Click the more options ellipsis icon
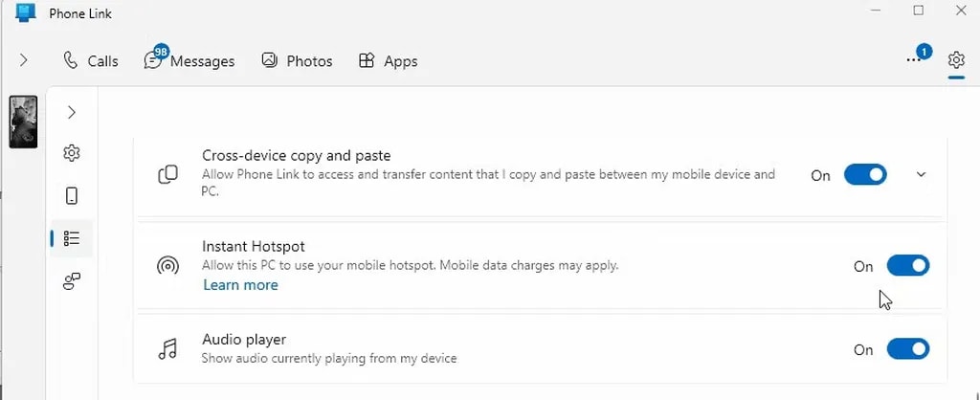 point(914,60)
